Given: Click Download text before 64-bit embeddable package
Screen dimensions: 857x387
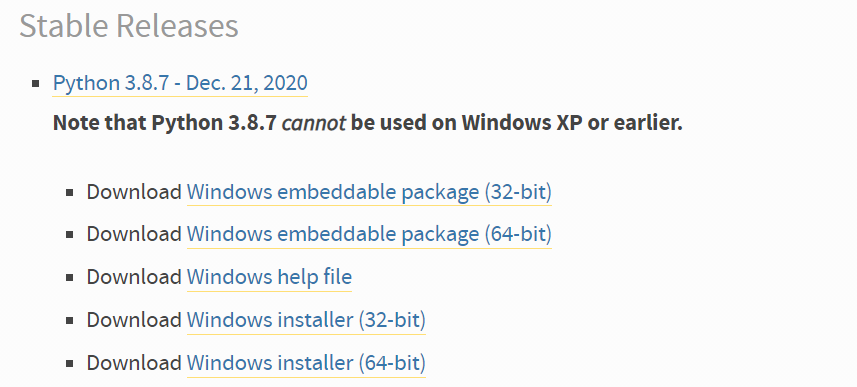Looking at the screenshot, I should [134, 234].
